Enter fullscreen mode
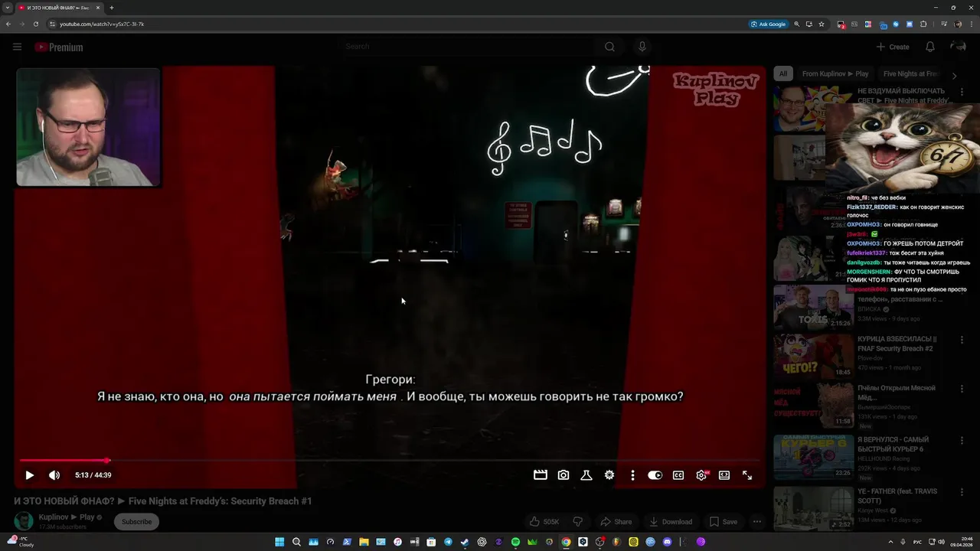This screenshot has width=980, height=551. [x=747, y=475]
